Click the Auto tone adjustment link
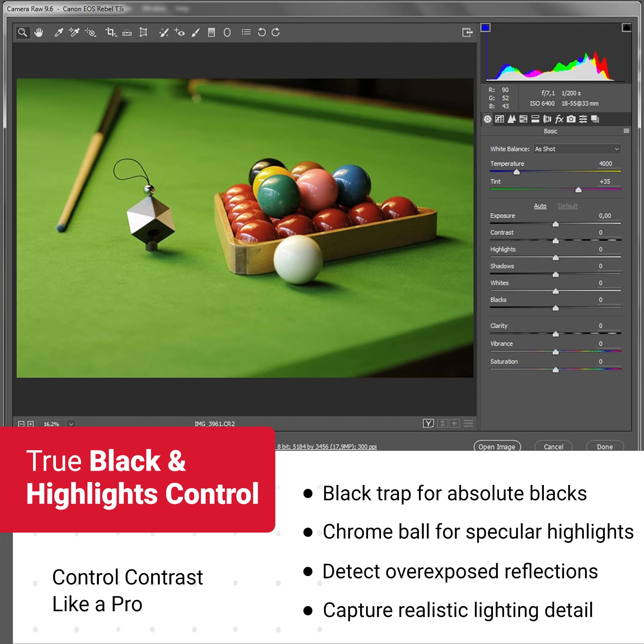This screenshot has height=644, width=644. coord(540,206)
